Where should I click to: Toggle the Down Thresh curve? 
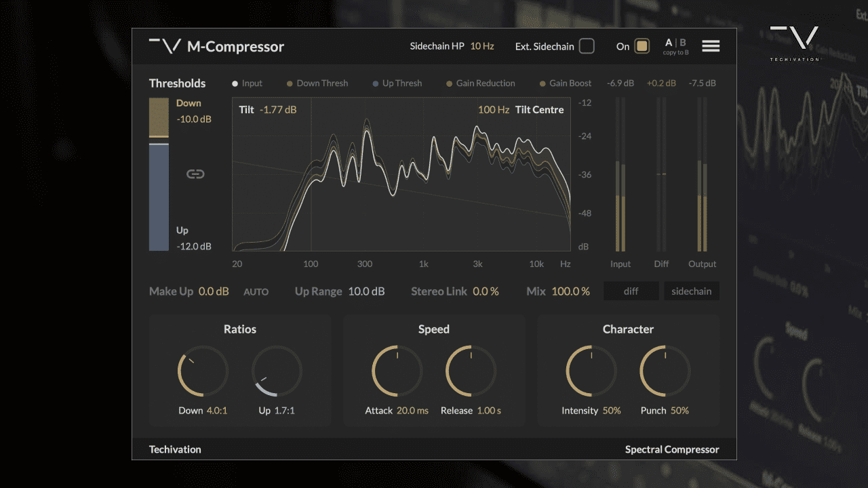click(x=317, y=83)
